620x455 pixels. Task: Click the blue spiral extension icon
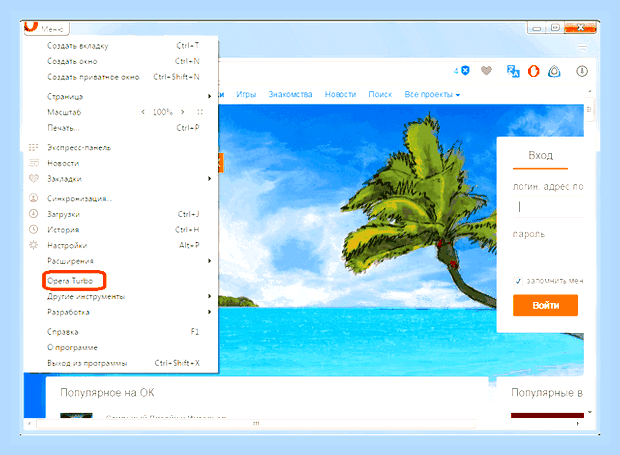pyautogui.click(x=554, y=71)
